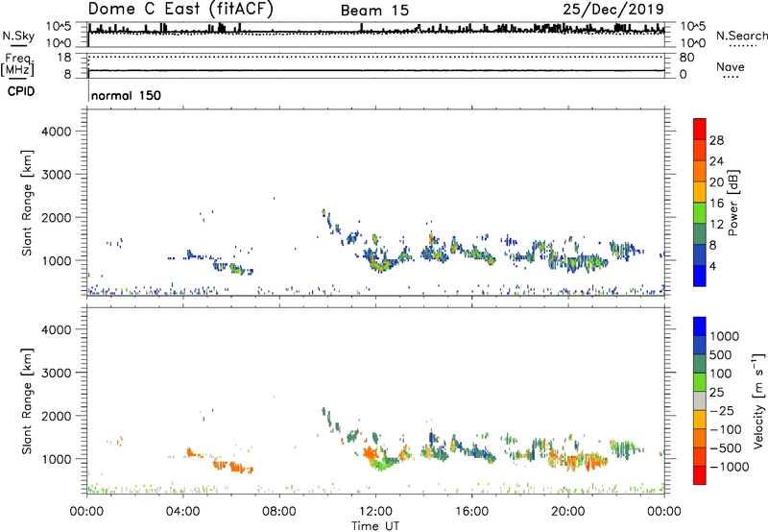Click the power echo cluster near 12:00
The height and width of the screenshot is (532, 768).
coord(380,260)
